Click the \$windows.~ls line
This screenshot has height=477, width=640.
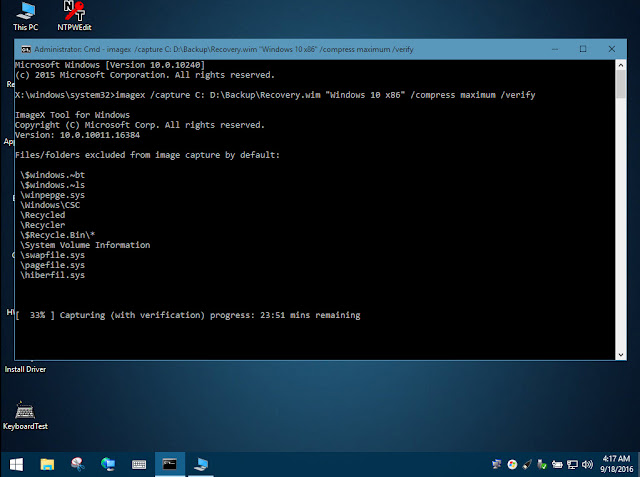coord(53,185)
